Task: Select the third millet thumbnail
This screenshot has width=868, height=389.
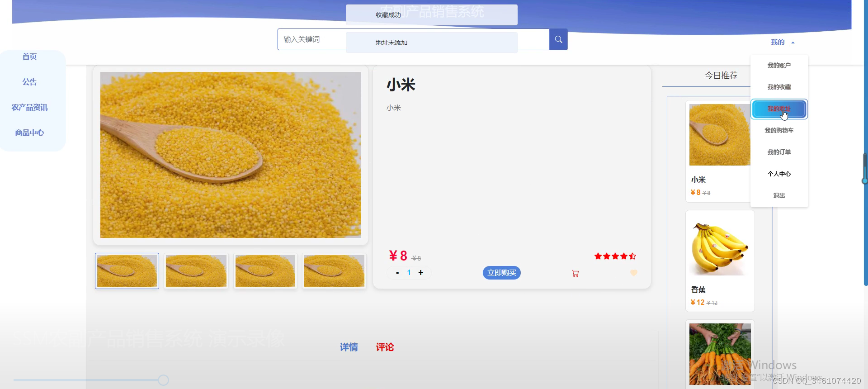Action: [x=265, y=271]
